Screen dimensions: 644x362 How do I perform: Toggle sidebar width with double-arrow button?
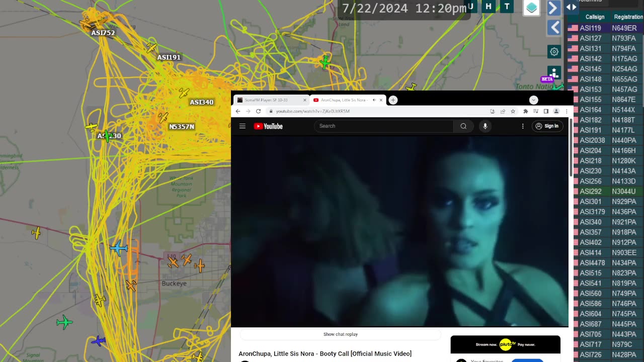pos(571,7)
